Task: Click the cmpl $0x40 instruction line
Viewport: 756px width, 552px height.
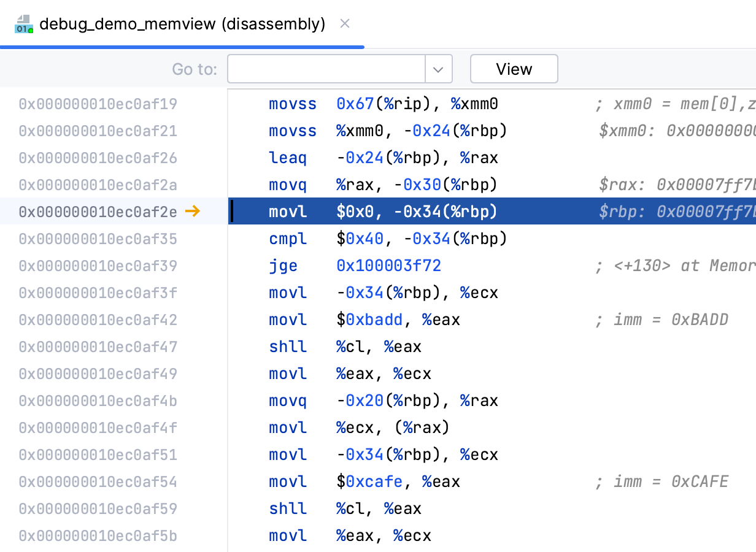Action: point(388,239)
